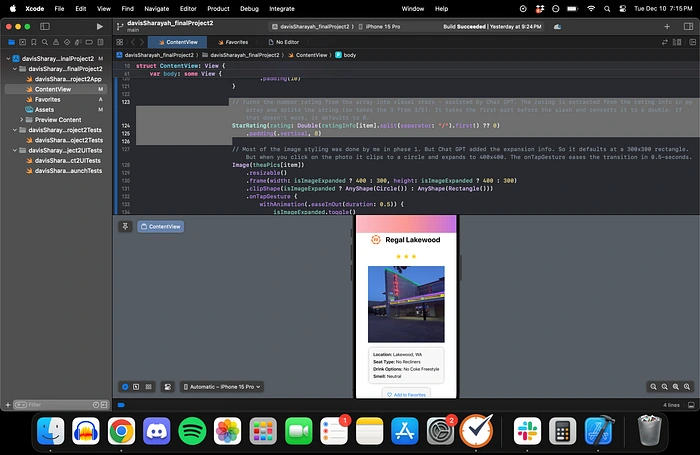Screen dimensions: 700x455
Task: Pin the canvas preview
Action: click(126, 227)
